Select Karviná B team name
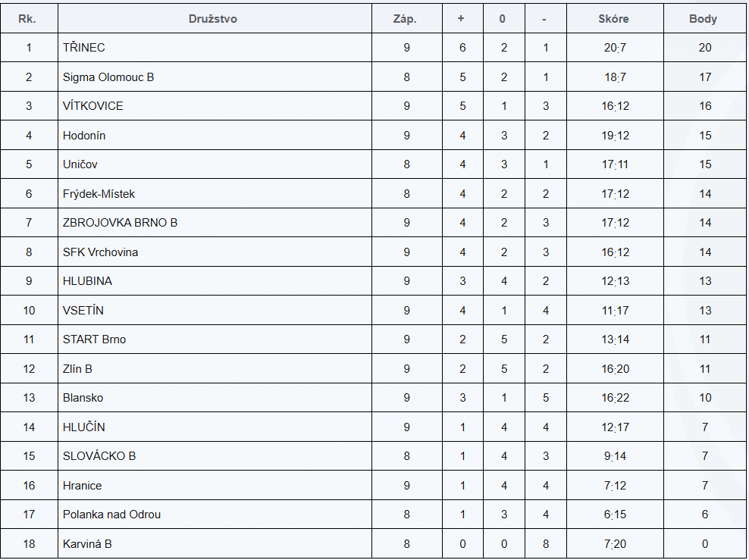The width and height of the screenshot is (749, 560). point(88,544)
